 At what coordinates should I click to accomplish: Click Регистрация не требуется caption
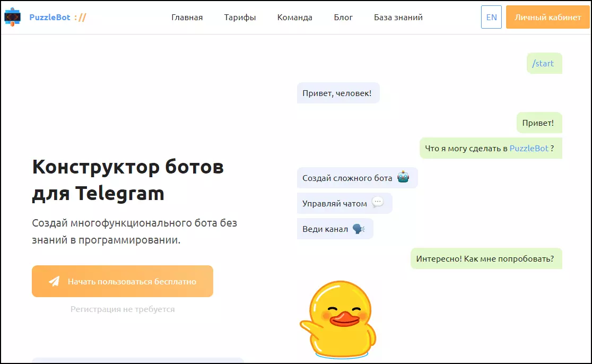tap(123, 309)
